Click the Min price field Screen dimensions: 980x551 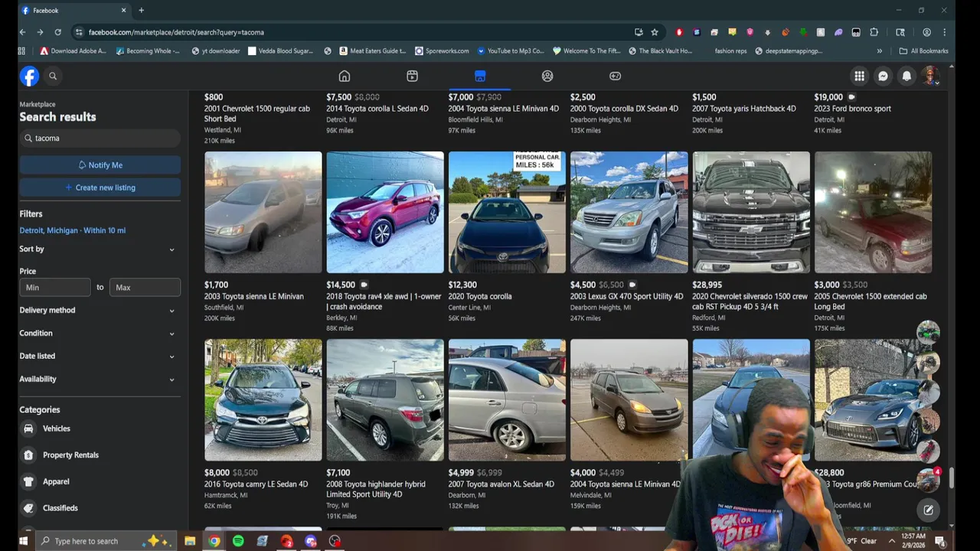click(54, 287)
